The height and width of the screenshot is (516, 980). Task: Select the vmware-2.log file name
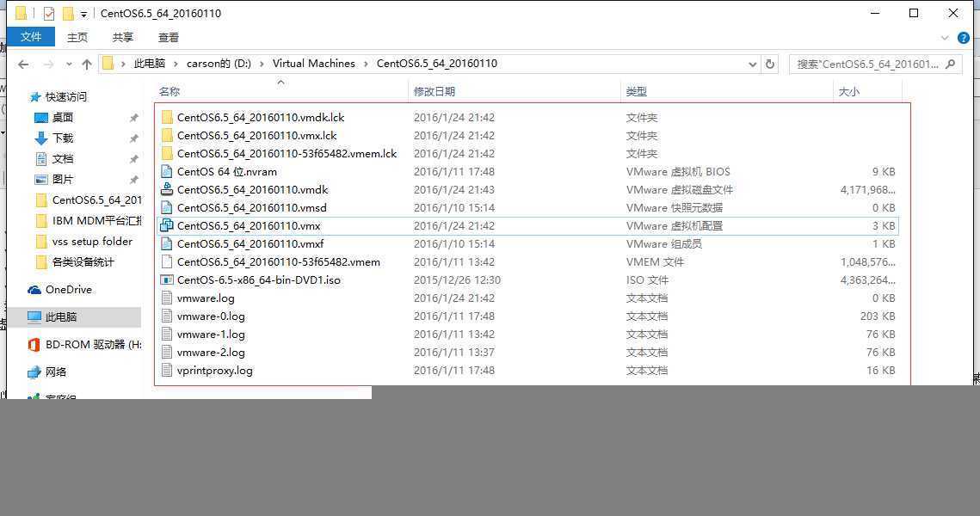coord(211,353)
